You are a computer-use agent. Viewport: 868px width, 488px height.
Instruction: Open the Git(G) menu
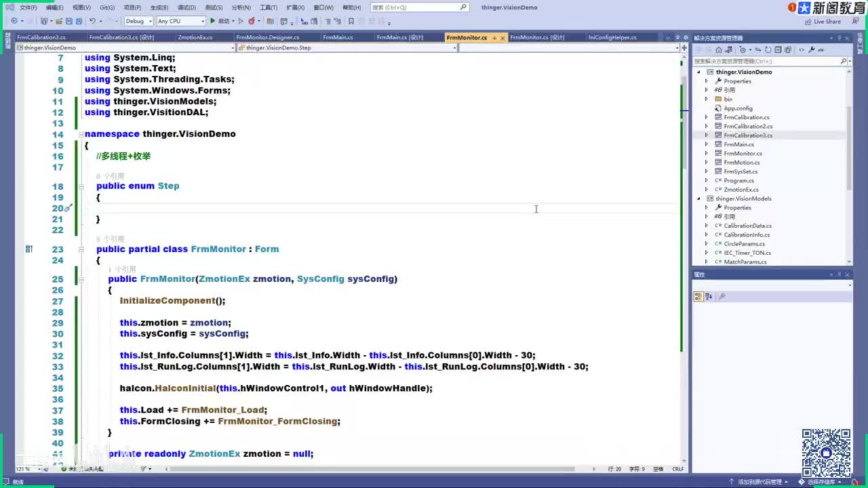[106, 7]
